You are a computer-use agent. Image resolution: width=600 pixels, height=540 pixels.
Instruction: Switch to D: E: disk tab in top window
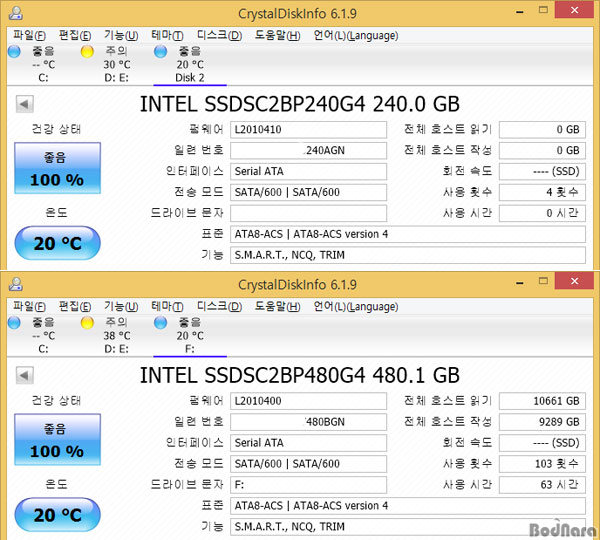[117, 64]
